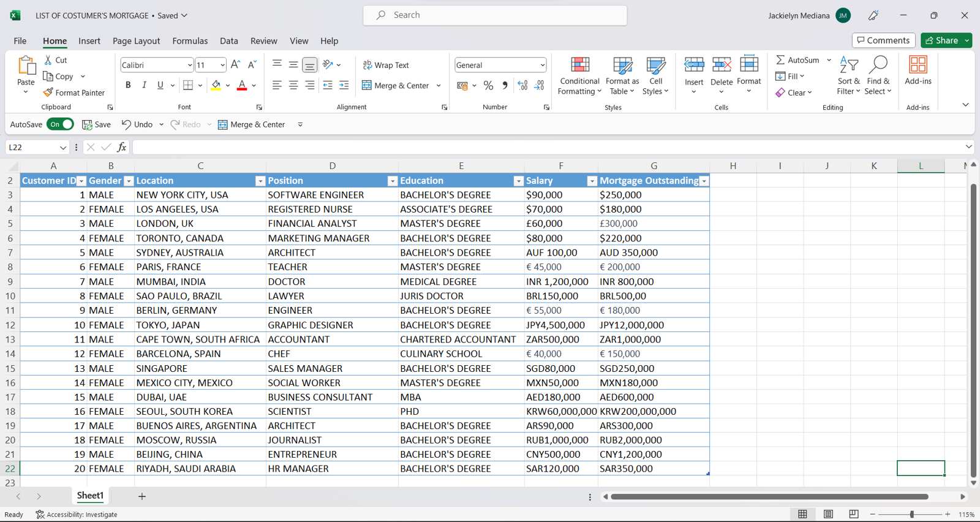Image resolution: width=980 pixels, height=522 pixels.
Task: Click the Delete cells icon
Action: [x=722, y=65]
